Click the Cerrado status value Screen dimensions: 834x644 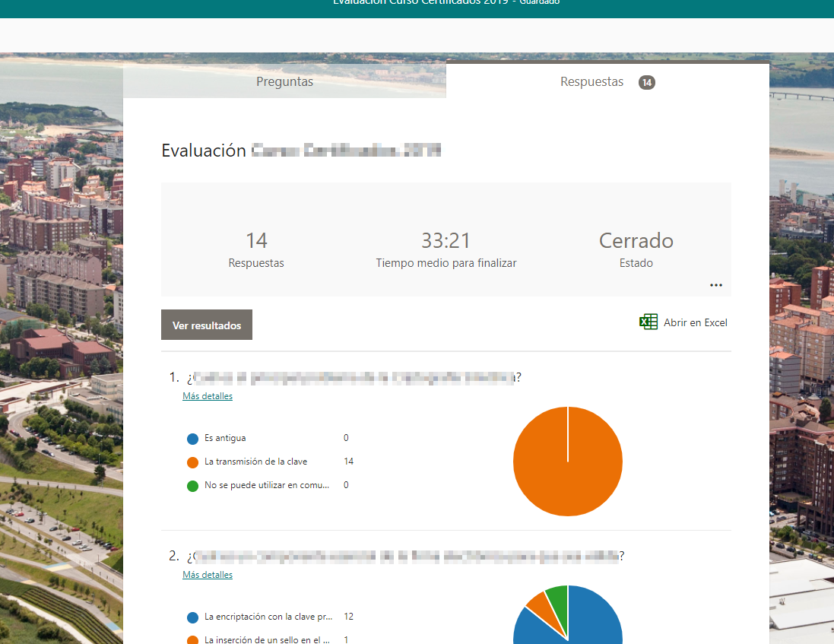[x=636, y=241]
